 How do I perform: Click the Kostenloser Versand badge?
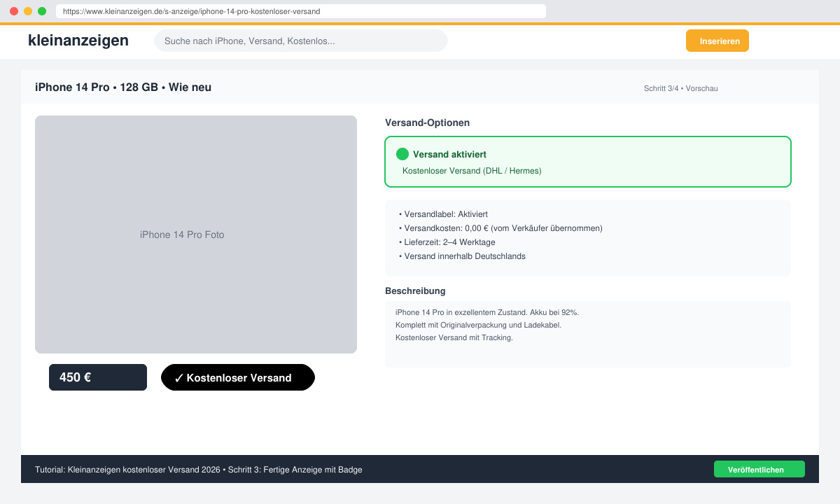click(238, 377)
